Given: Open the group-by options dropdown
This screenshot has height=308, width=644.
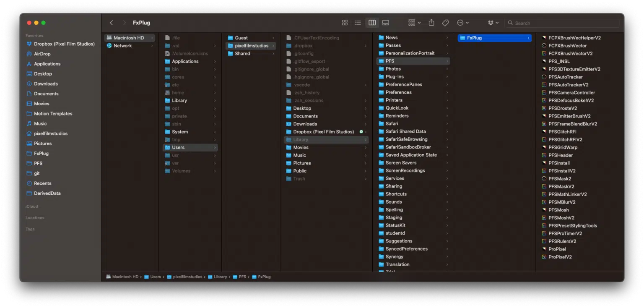Looking at the screenshot, I should [x=414, y=23].
